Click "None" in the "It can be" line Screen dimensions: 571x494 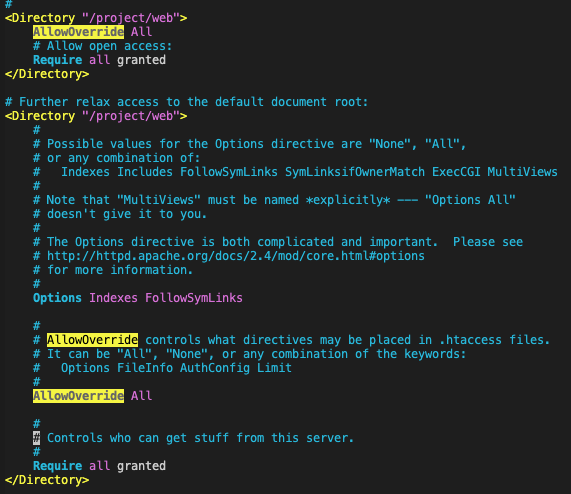pos(187,354)
